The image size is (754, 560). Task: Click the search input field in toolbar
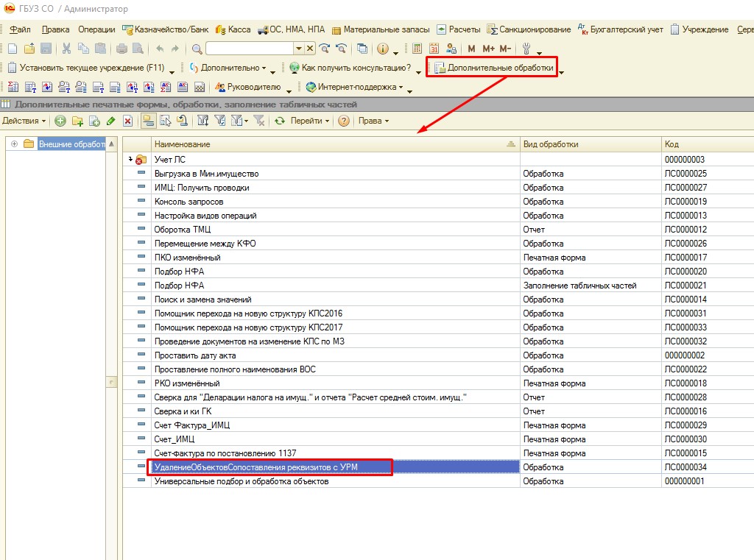click(x=250, y=49)
